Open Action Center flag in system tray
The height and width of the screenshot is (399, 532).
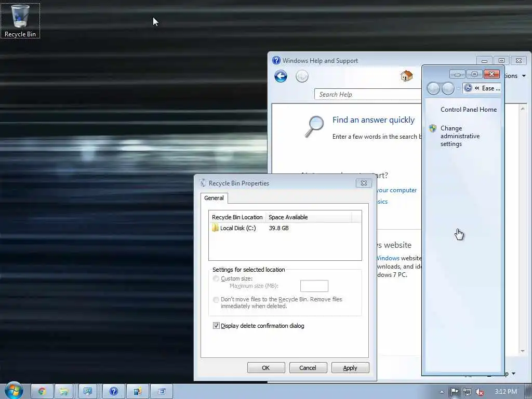454,392
